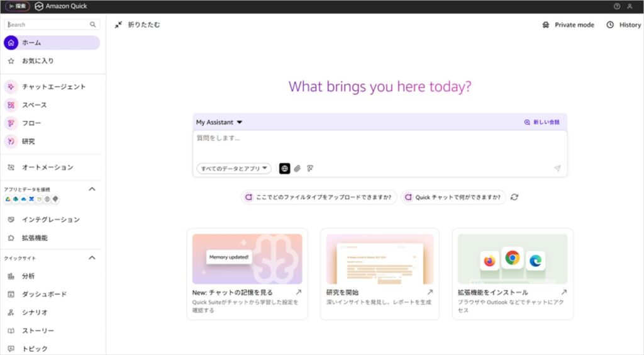Open the すべてのデータとアプリ dropdown
This screenshot has width=644, height=355.
pos(234,169)
